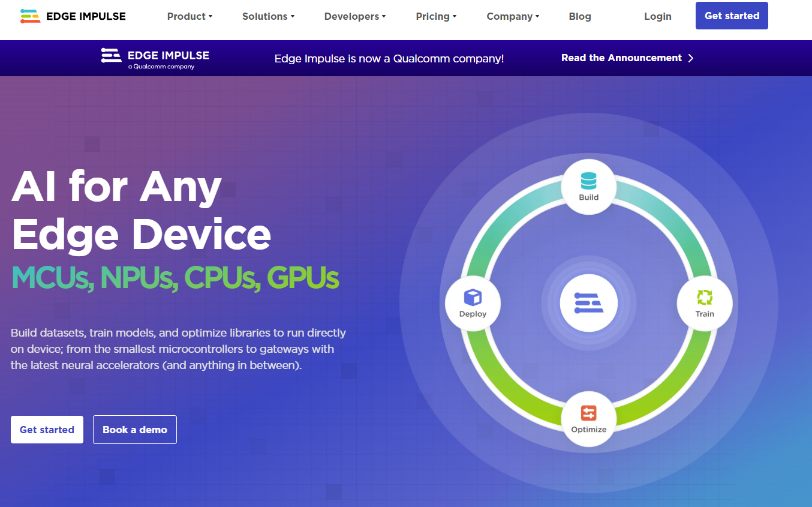Click the arrow beside Read the Announcement
Screen dimensions: 812x507
[691, 58]
